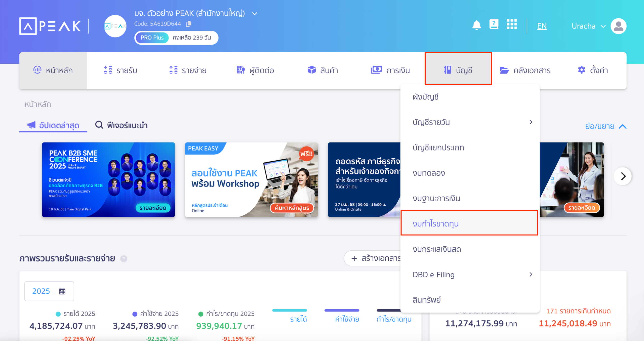Click the Code: 5A619D644 text

[x=157, y=24]
